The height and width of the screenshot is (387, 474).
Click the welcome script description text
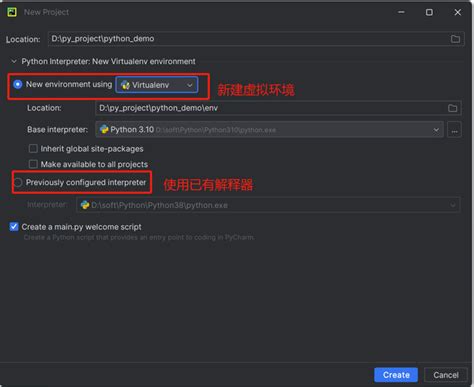pyautogui.click(x=139, y=237)
